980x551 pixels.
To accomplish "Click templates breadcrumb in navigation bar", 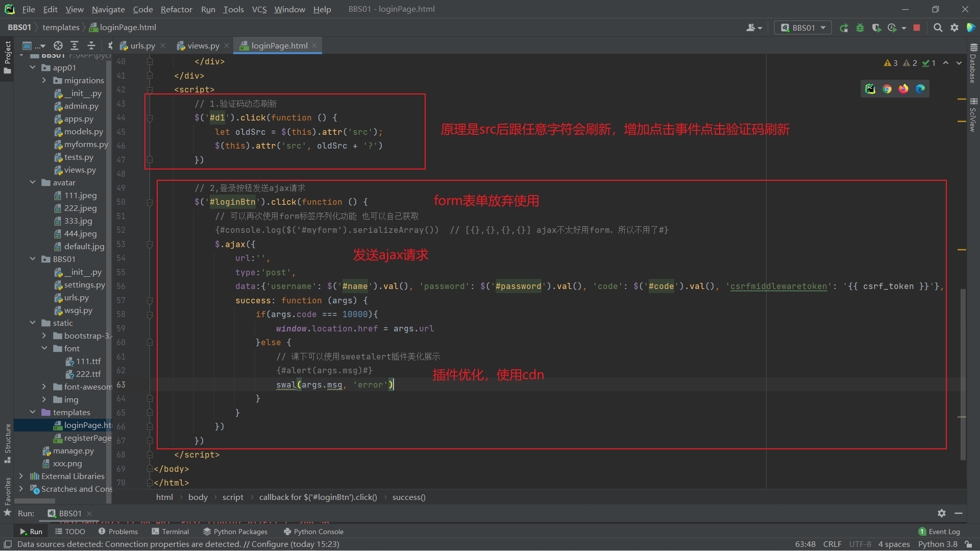I will [61, 28].
